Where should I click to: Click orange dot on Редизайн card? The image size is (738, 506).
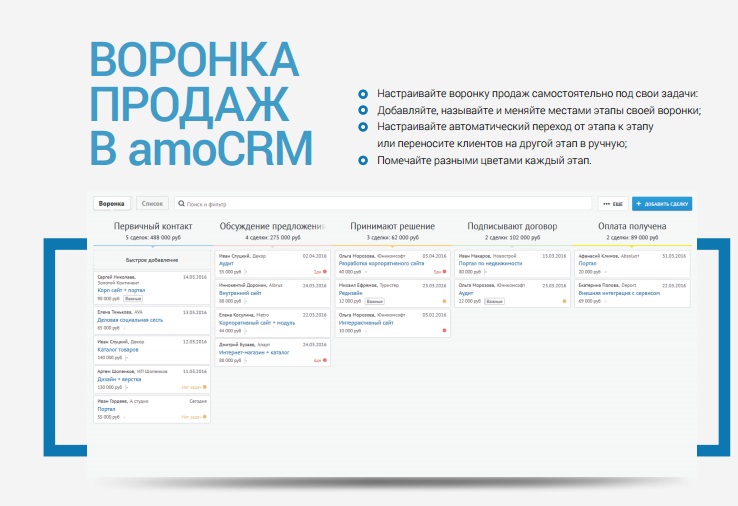[444, 301]
